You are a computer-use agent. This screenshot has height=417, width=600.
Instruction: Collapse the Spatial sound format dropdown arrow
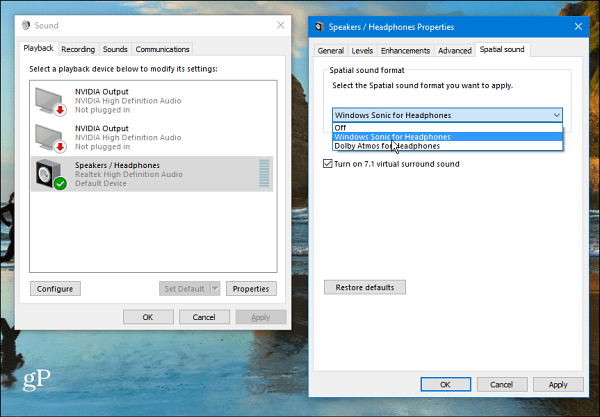pyautogui.click(x=557, y=115)
